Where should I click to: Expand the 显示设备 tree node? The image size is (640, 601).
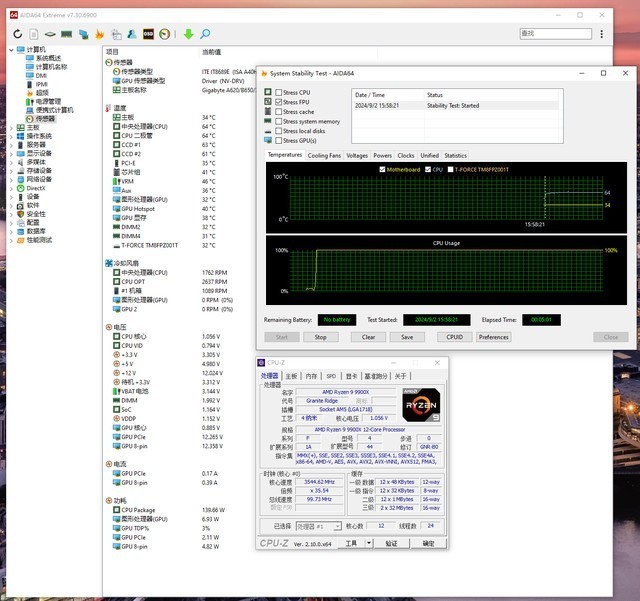pyautogui.click(x=11, y=154)
